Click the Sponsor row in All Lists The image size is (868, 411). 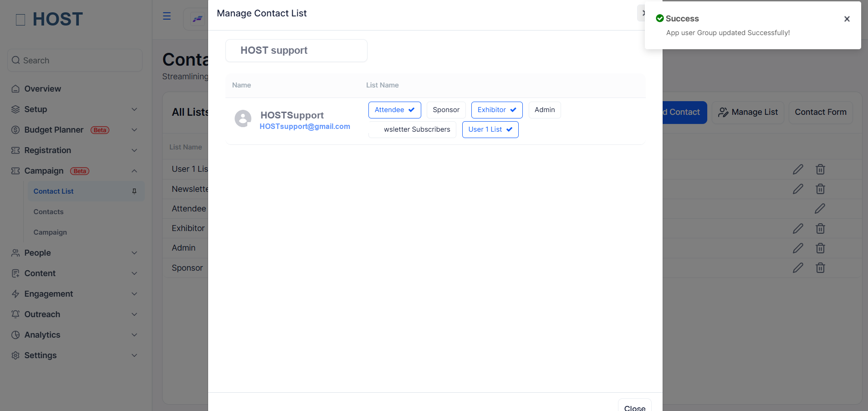tap(187, 268)
